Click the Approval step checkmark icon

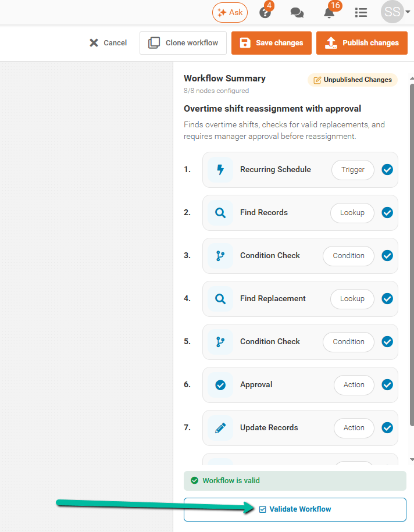220,385
